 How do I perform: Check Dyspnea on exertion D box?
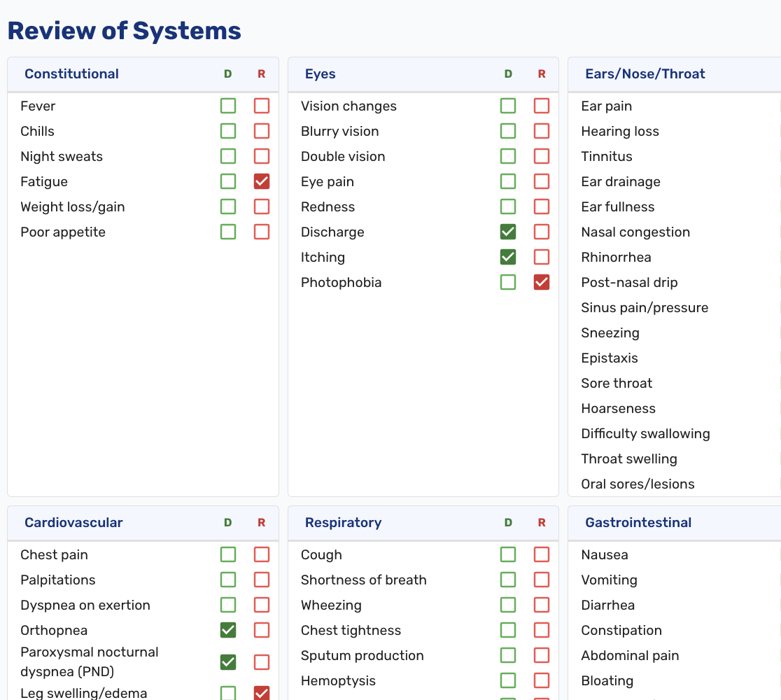(228, 605)
